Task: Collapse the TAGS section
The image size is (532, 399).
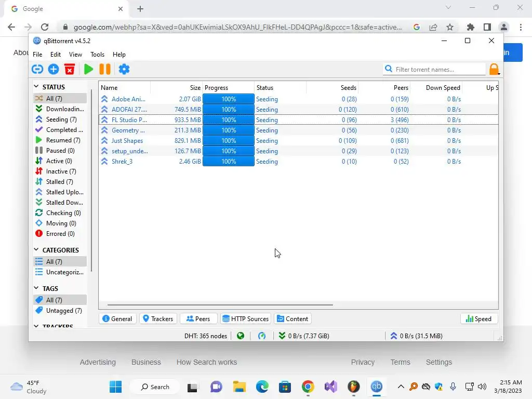Action: click(36, 288)
